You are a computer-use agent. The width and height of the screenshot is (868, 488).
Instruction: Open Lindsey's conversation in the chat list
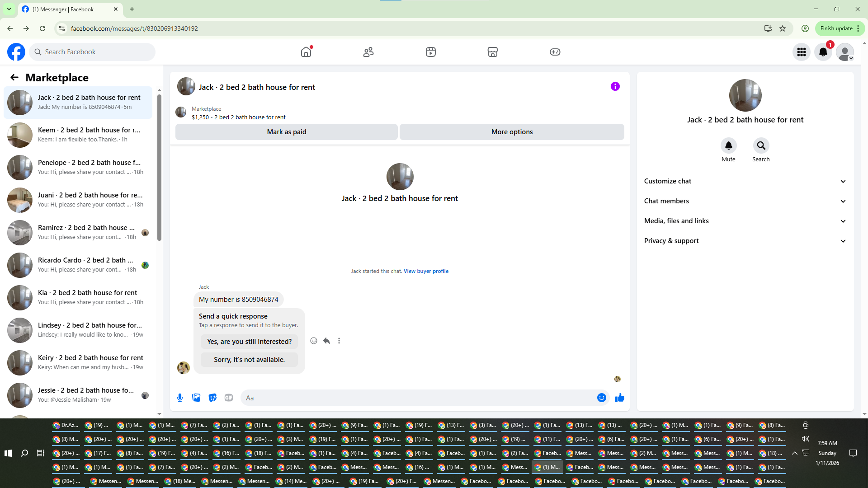pos(78,330)
